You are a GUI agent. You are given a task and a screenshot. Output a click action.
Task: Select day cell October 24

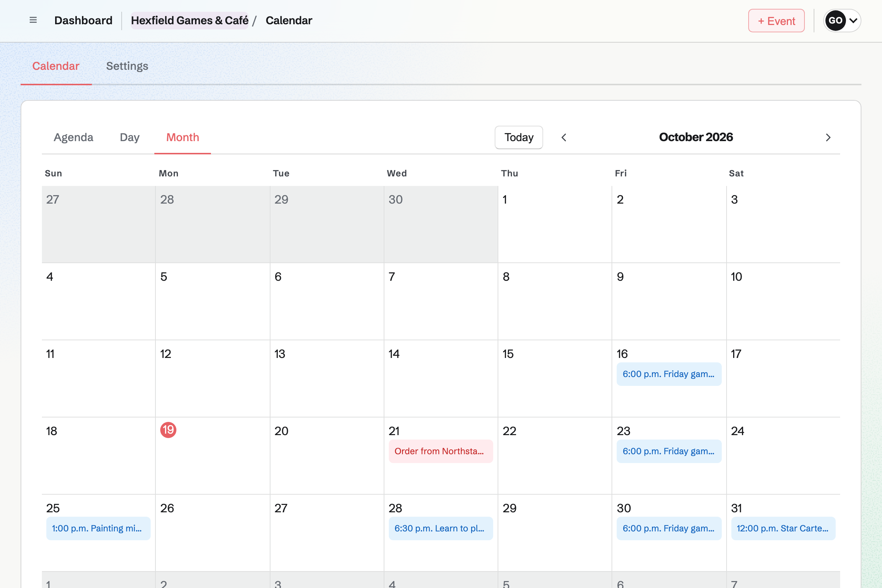(x=784, y=456)
